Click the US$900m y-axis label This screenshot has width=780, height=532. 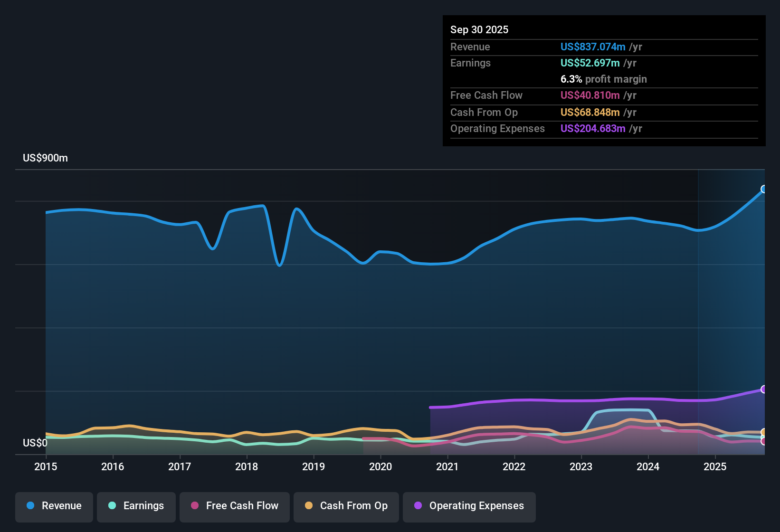pos(45,158)
